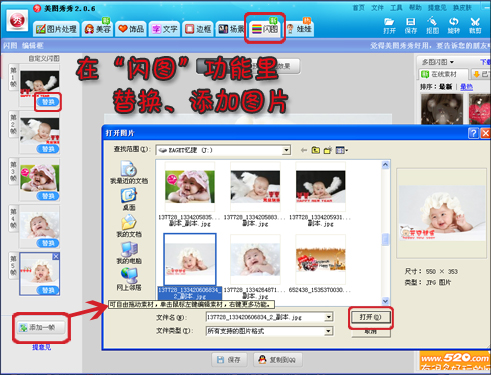Open the 工具 menu
The width and height of the screenshot is (491, 375).
point(396,7)
